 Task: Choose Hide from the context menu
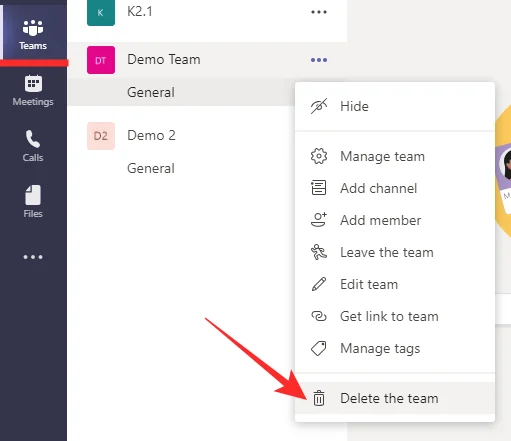tap(395, 107)
